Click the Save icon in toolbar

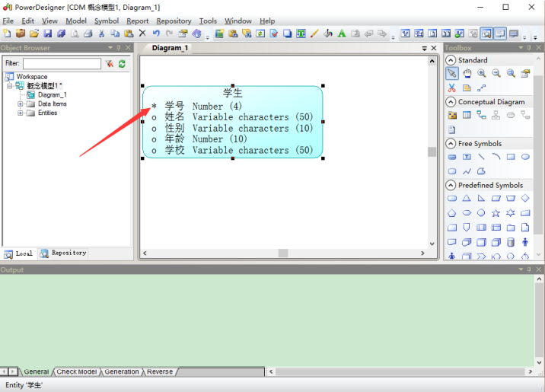pyautogui.click(x=46, y=34)
